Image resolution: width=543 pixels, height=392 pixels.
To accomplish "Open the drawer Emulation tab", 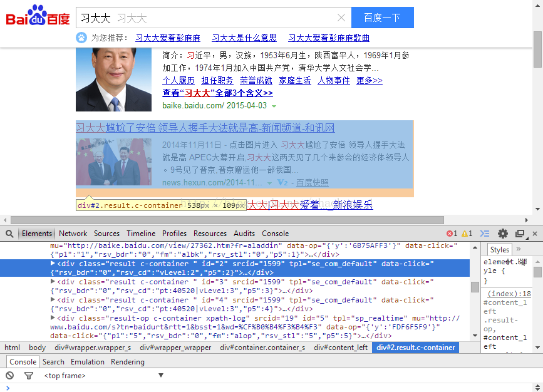I will click(x=88, y=361).
